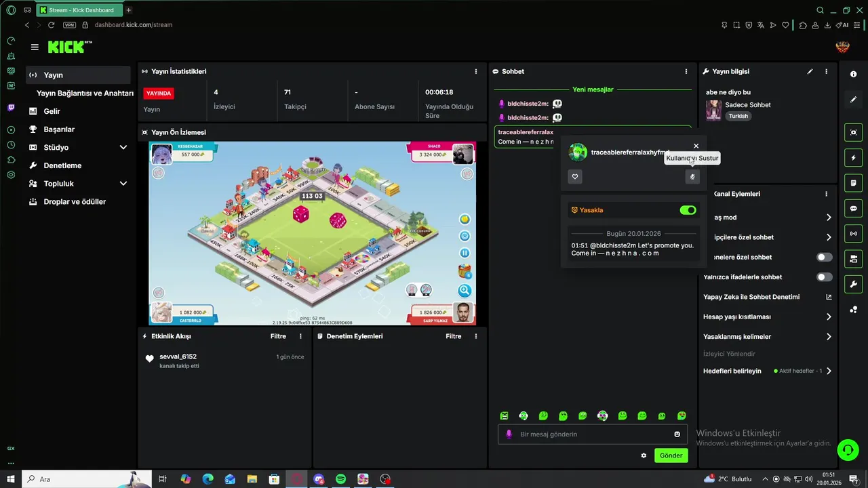Open Yayın bilgisi three-dot menu

coord(826,71)
